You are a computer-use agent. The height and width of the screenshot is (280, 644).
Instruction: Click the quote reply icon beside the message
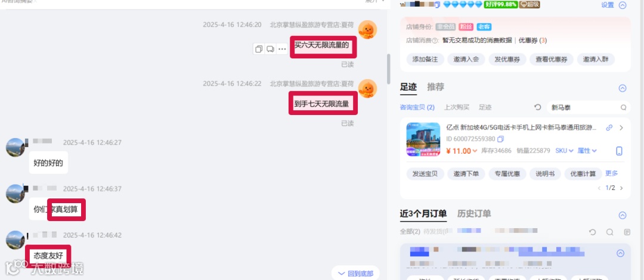pos(270,49)
